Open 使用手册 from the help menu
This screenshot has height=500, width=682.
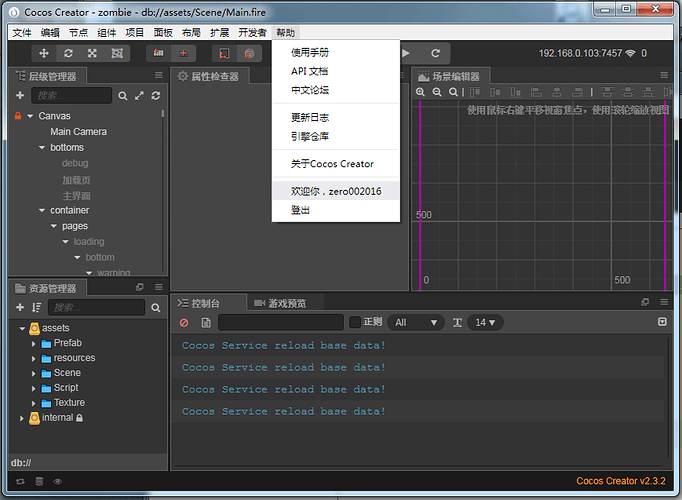click(335, 53)
